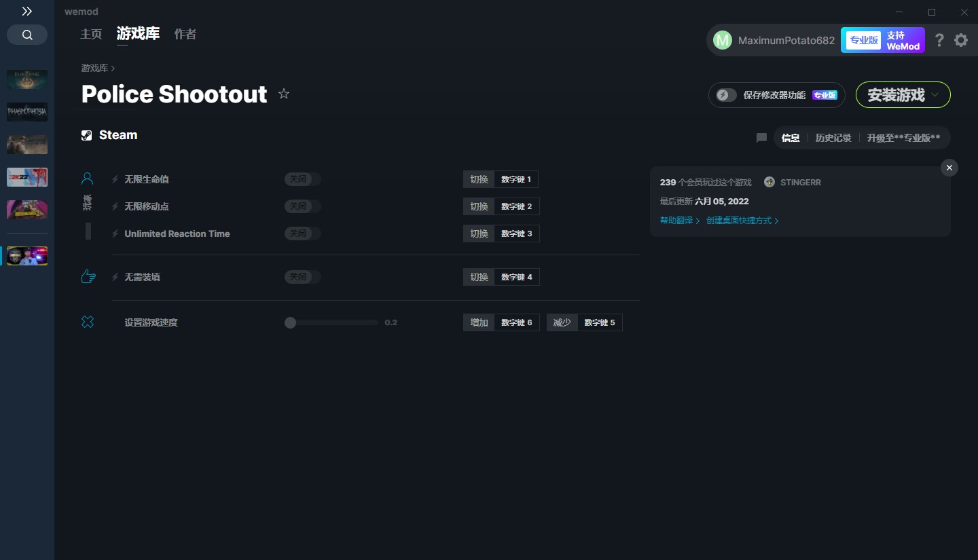This screenshot has height=560, width=978.
Task: Click the user avatar M icon
Action: pyautogui.click(x=723, y=40)
